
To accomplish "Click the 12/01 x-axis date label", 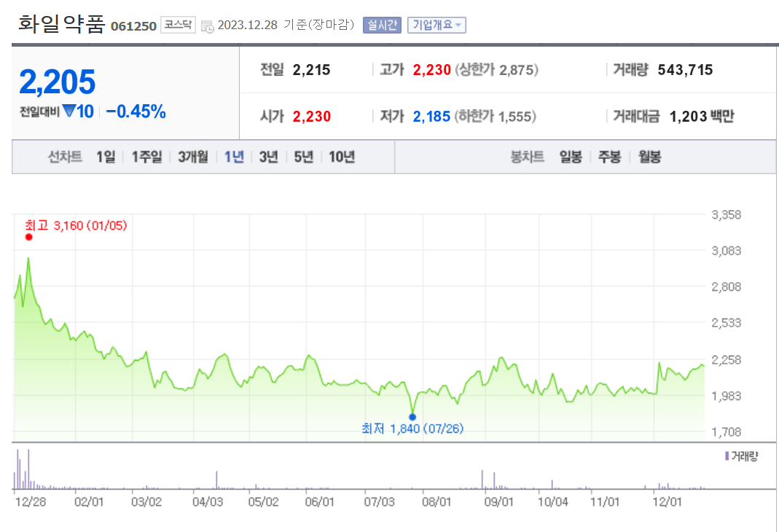I will [668, 501].
